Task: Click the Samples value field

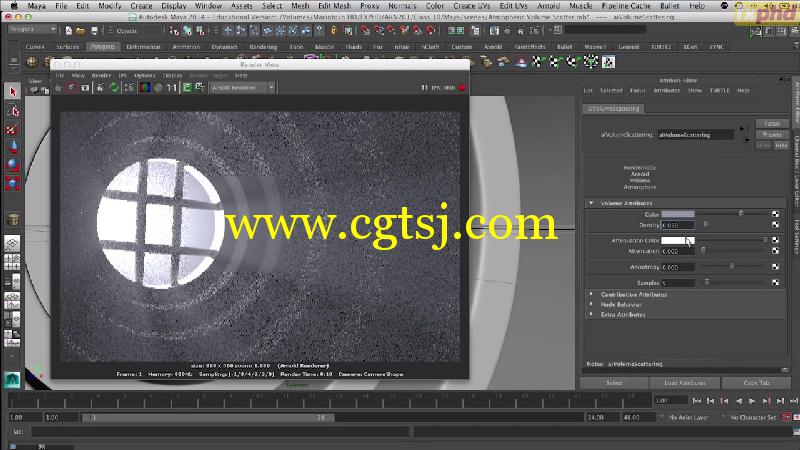Action: coord(678,282)
